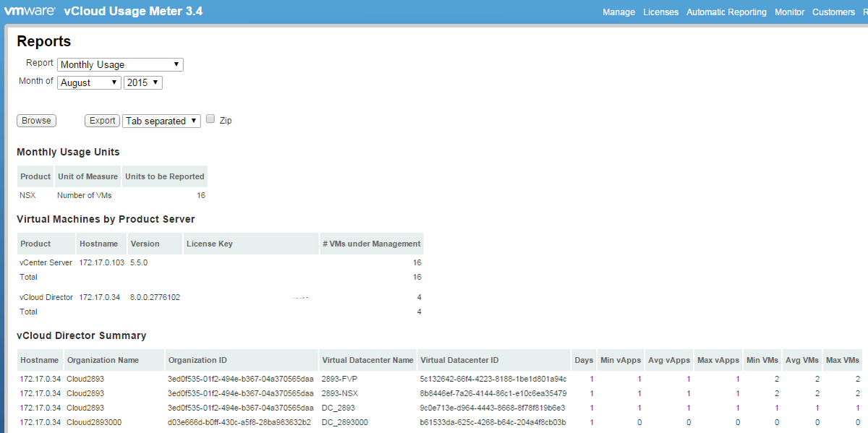
Task: Click the # VMs under Management header
Action: [x=372, y=244]
